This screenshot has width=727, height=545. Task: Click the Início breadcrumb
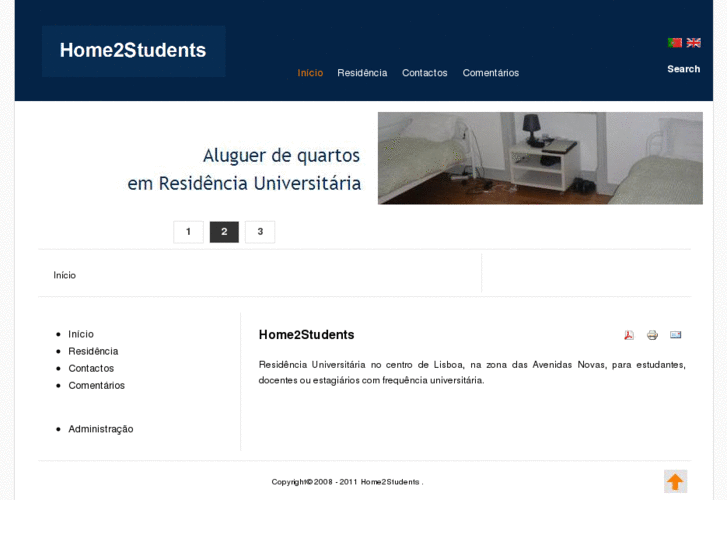(x=64, y=276)
